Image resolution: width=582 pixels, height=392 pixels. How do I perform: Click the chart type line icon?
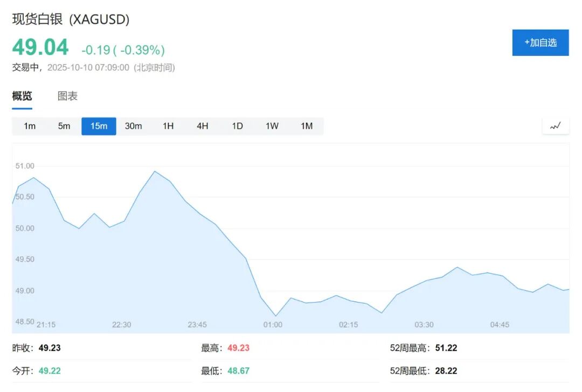point(555,126)
